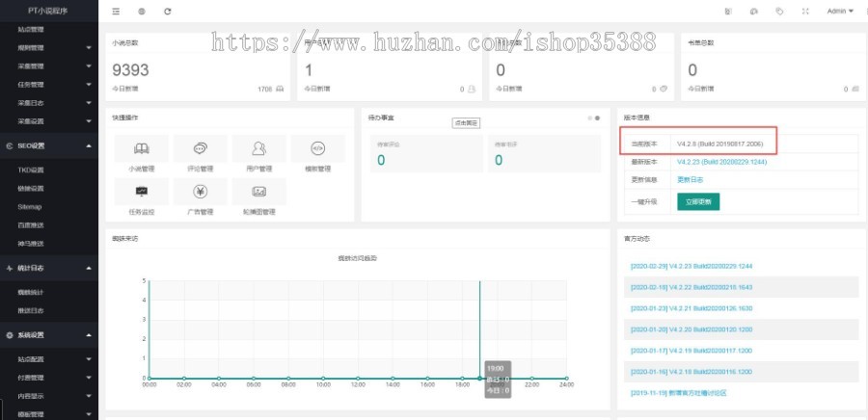
Task: Open 任务监控 monitor icon shortcut
Action: [x=141, y=191]
